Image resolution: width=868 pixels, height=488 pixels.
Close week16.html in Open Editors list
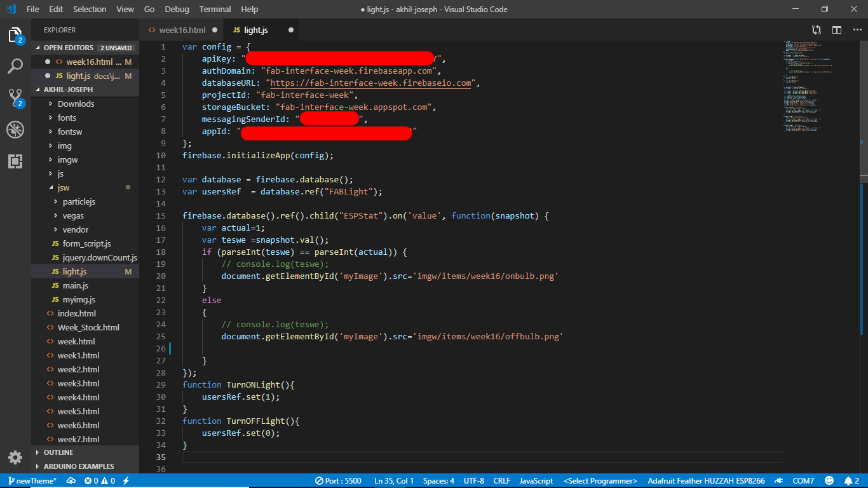pyautogui.click(x=48, y=62)
